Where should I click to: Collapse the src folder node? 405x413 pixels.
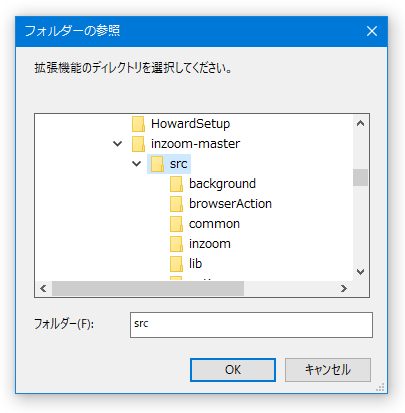[x=137, y=164]
